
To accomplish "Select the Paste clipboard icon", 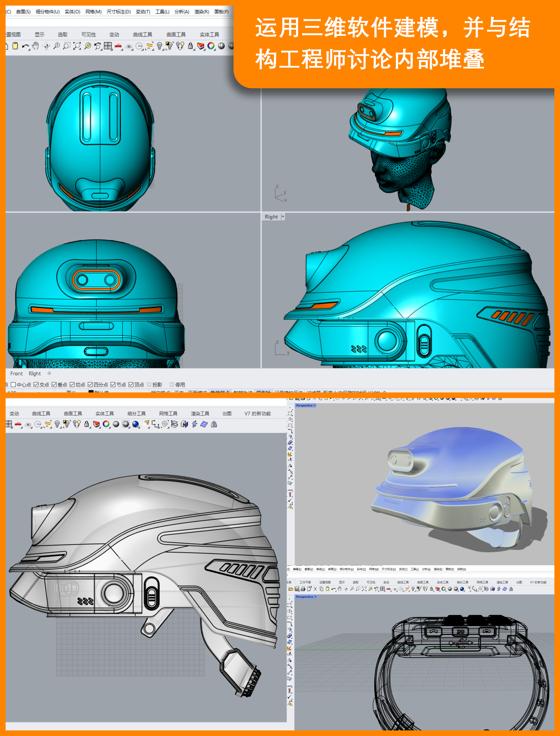I will point(15,46).
